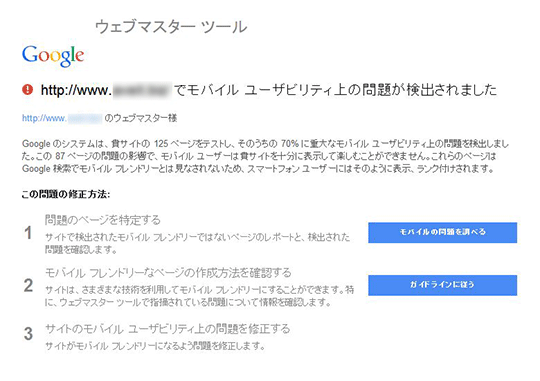Click the ガイドラインに従う blue button
Screen dimensions: 540x381
tap(443, 285)
